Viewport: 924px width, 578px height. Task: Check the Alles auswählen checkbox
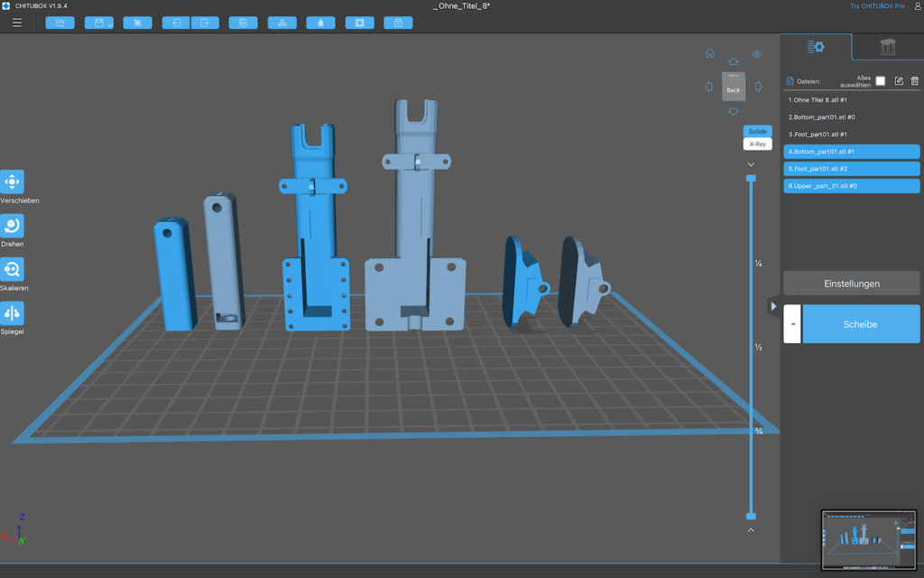coord(881,80)
